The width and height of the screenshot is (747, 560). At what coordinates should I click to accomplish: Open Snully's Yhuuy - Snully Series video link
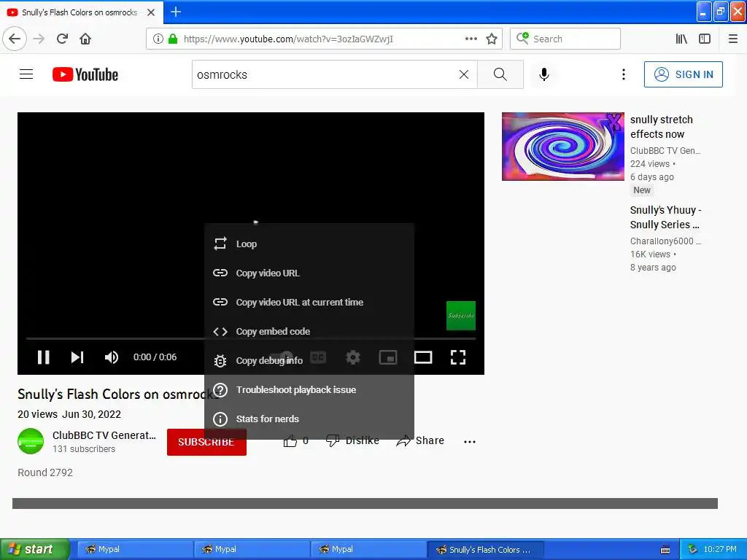click(665, 217)
